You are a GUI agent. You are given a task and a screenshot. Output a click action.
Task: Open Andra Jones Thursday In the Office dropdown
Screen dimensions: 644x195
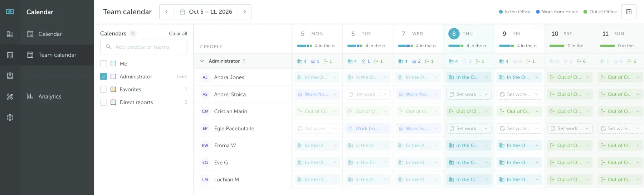pyautogui.click(x=469, y=77)
